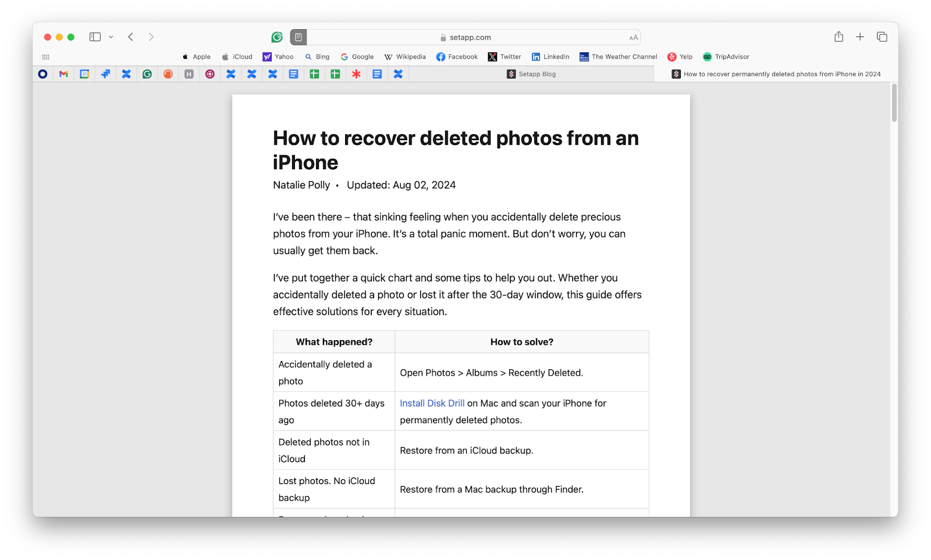This screenshot has height=560, width=931.
Task: Switch to the Setapp Blog tab
Action: click(x=531, y=74)
